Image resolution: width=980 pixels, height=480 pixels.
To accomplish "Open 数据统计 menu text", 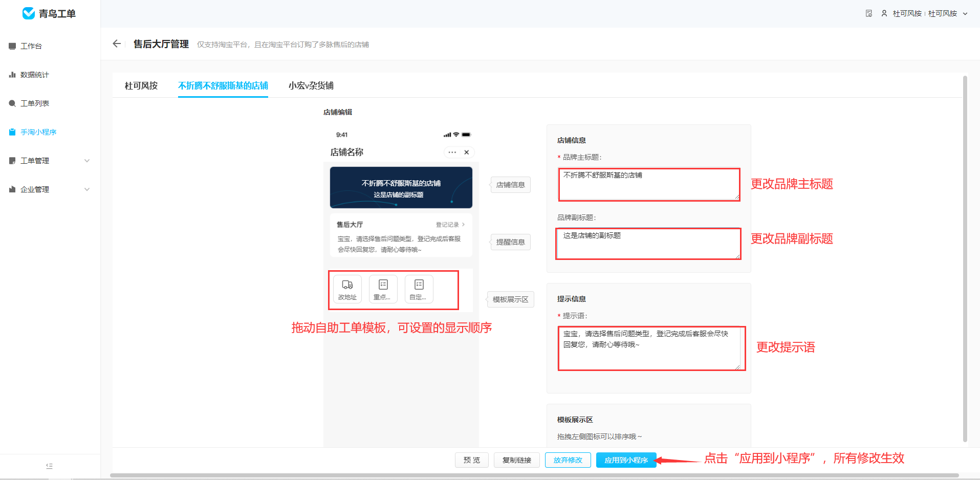I will (x=35, y=75).
